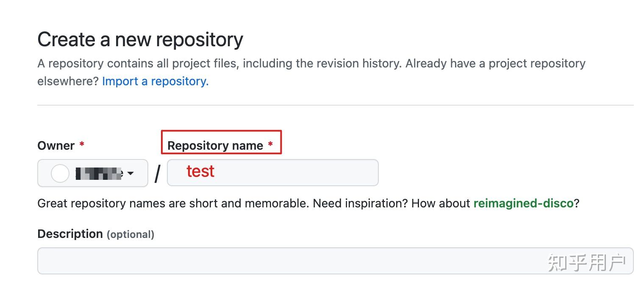
Task: Click the Description field label
Action: [70, 234]
